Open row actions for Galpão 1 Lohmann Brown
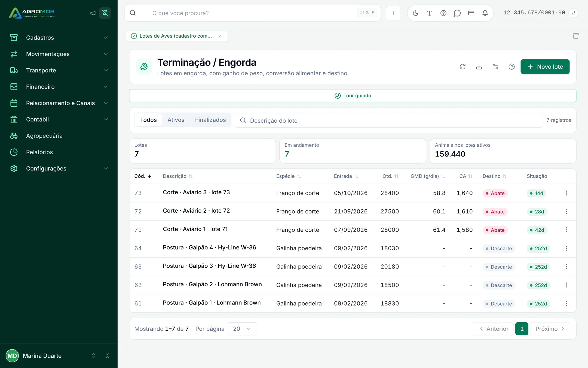Screen dimensions: 588x368 pos(566,303)
